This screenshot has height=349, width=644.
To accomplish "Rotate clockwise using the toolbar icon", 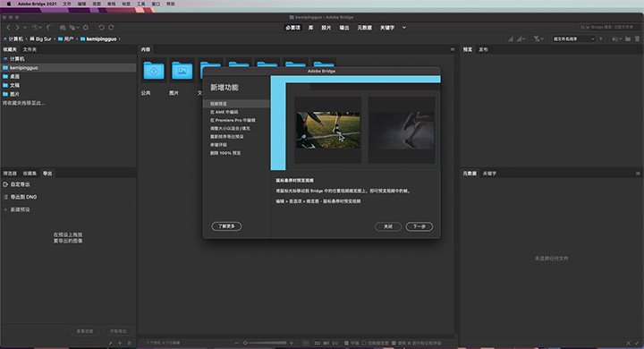I will pos(111,28).
